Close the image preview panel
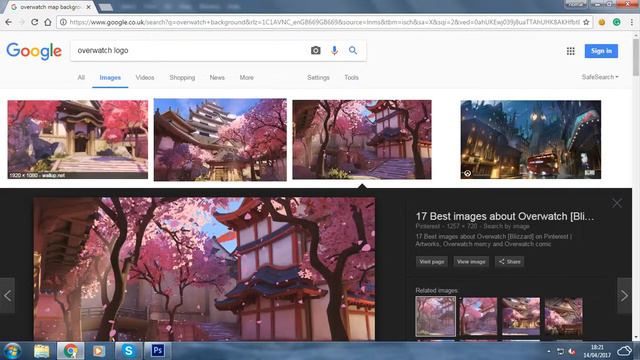 [x=617, y=203]
